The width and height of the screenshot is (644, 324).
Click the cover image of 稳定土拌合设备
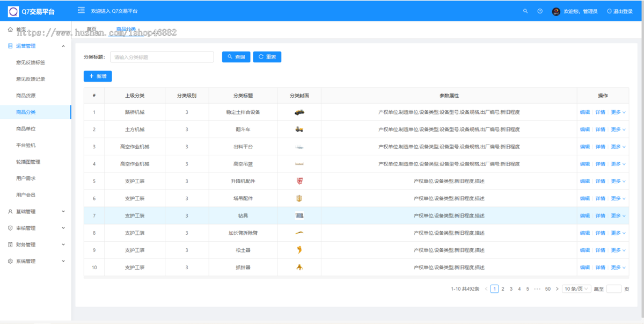click(x=299, y=112)
